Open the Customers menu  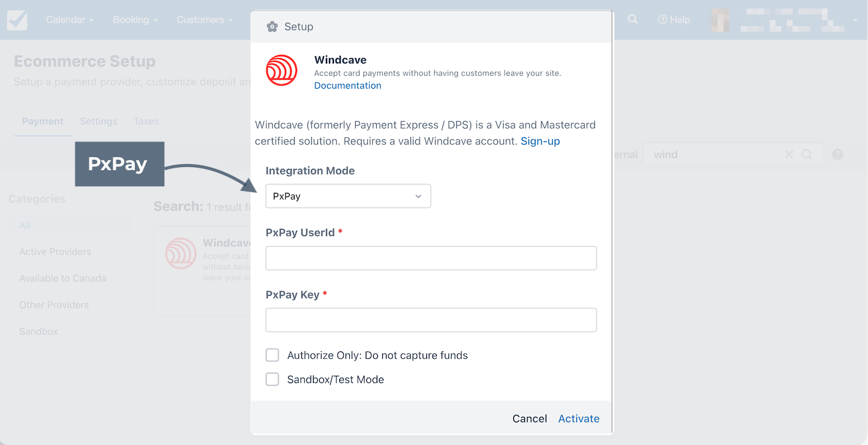pyautogui.click(x=205, y=20)
